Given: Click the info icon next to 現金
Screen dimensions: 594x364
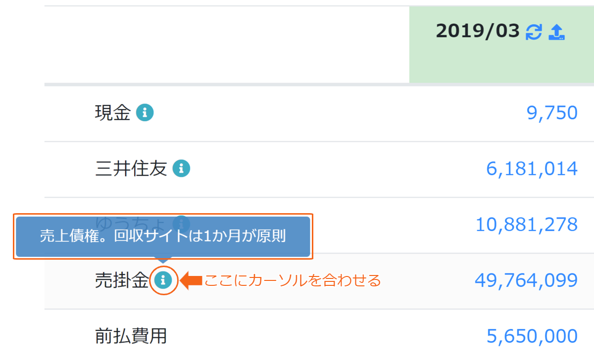Looking at the screenshot, I should coord(145,113).
